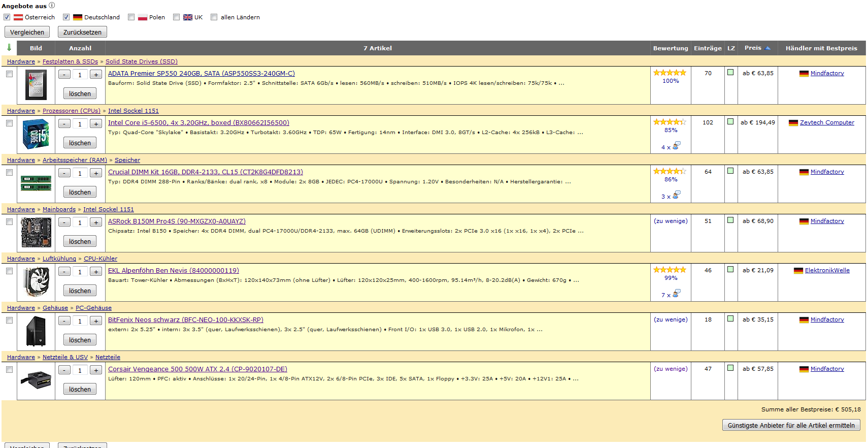Enable the UK country checkbox
868x448 pixels.
(x=177, y=17)
